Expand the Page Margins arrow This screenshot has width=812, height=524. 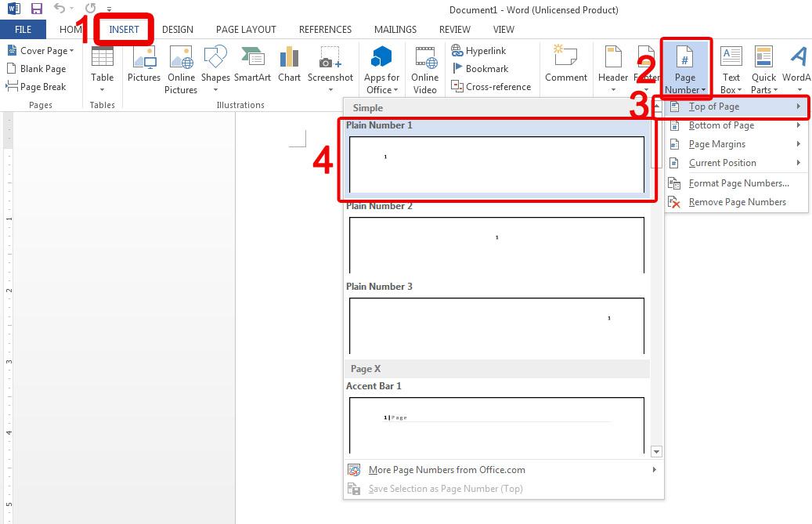click(x=799, y=144)
